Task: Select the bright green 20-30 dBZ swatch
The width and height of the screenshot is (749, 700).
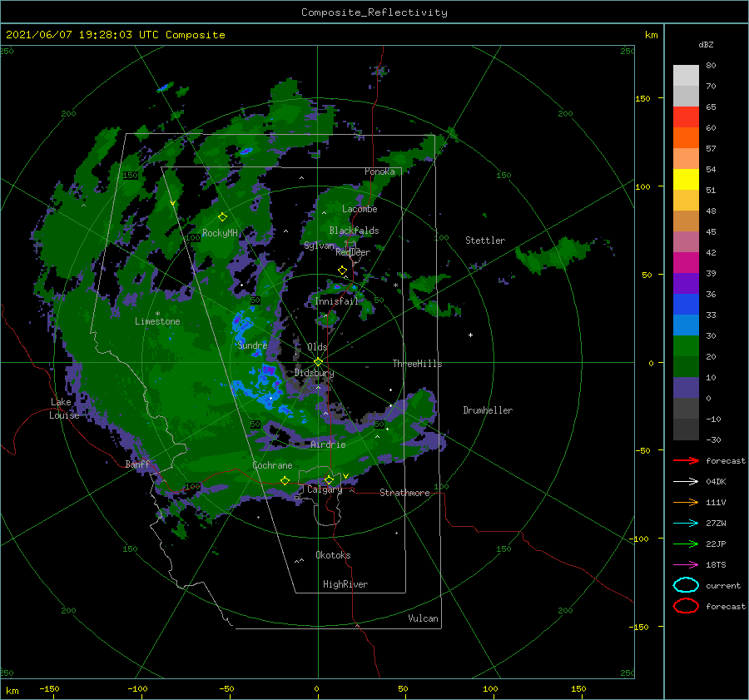Action: tap(686, 345)
